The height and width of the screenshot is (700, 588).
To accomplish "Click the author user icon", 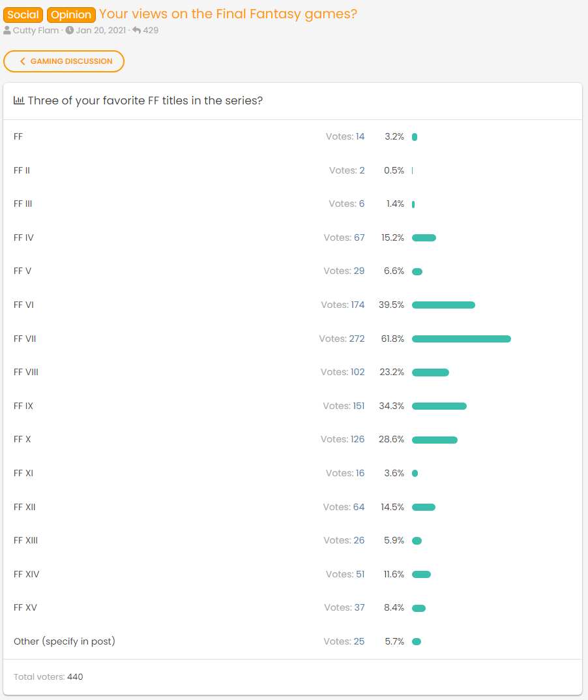I will 7,31.
